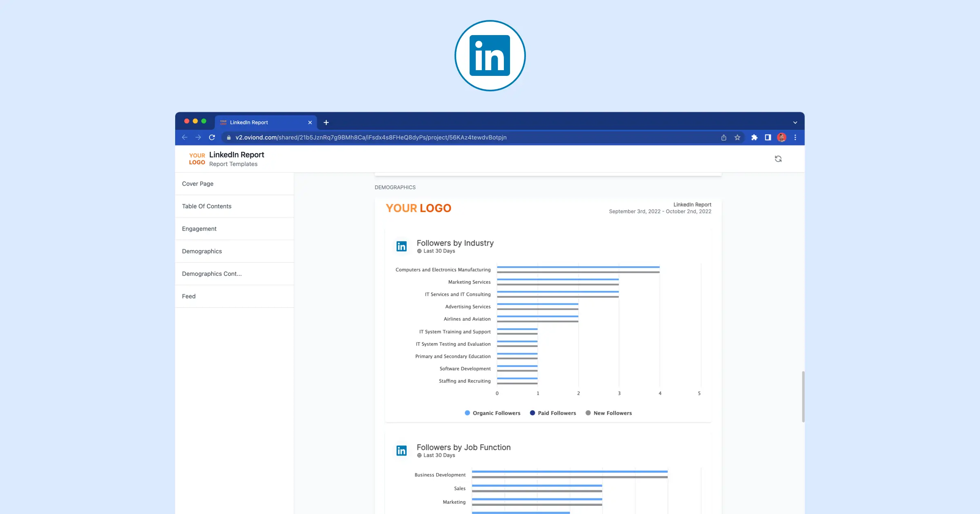The height and width of the screenshot is (514, 980).
Task: Bookmark this page with the star icon
Action: (x=737, y=137)
